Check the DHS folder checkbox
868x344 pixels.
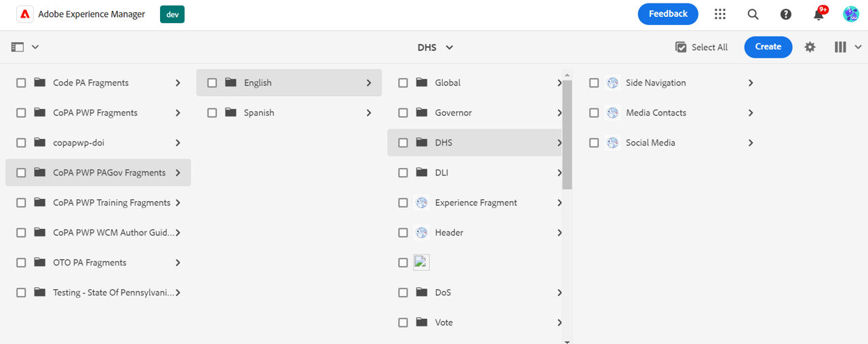point(403,143)
